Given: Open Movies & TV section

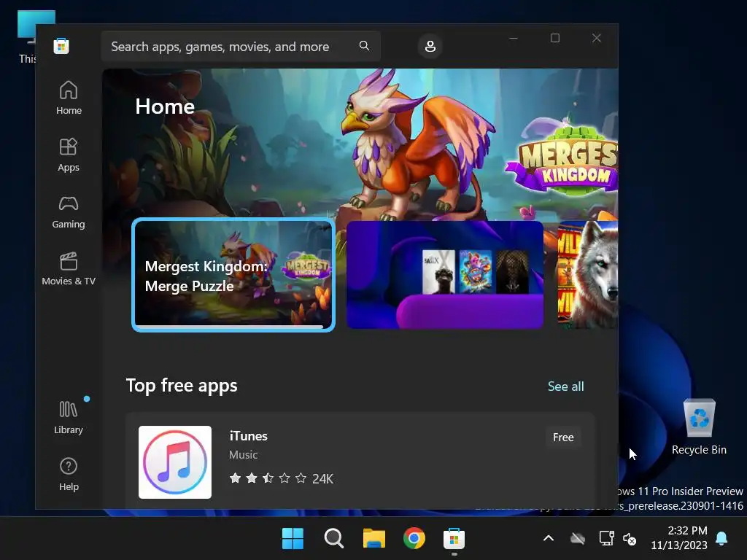Looking at the screenshot, I should coord(69,268).
